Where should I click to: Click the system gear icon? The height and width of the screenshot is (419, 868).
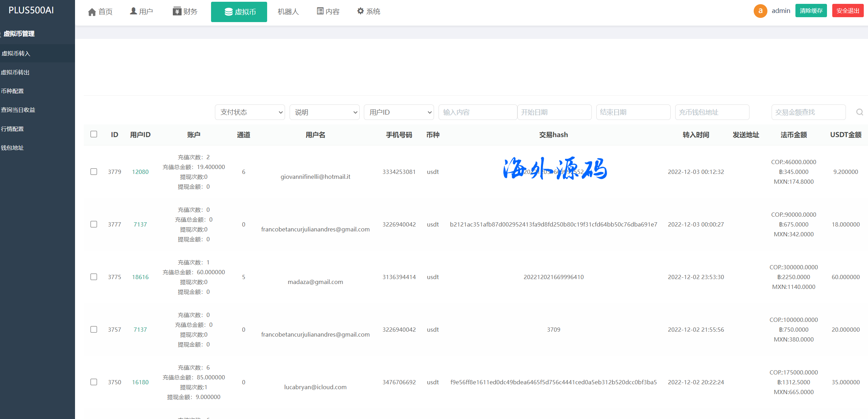[x=360, y=11]
